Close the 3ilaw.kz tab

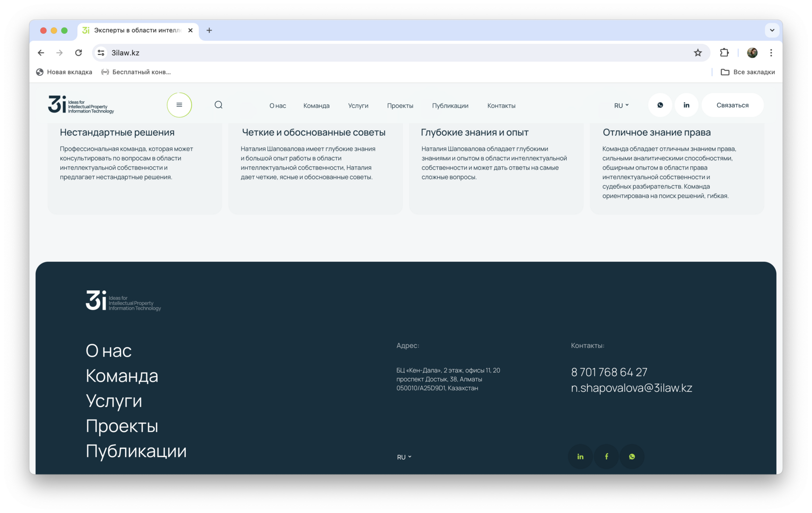pyautogui.click(x=190, y=30)
